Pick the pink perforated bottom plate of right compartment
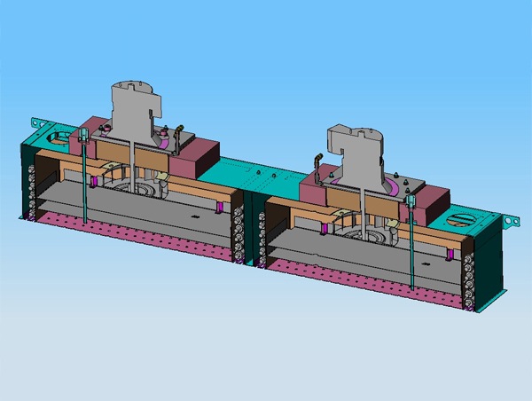 tap(364, 283)
